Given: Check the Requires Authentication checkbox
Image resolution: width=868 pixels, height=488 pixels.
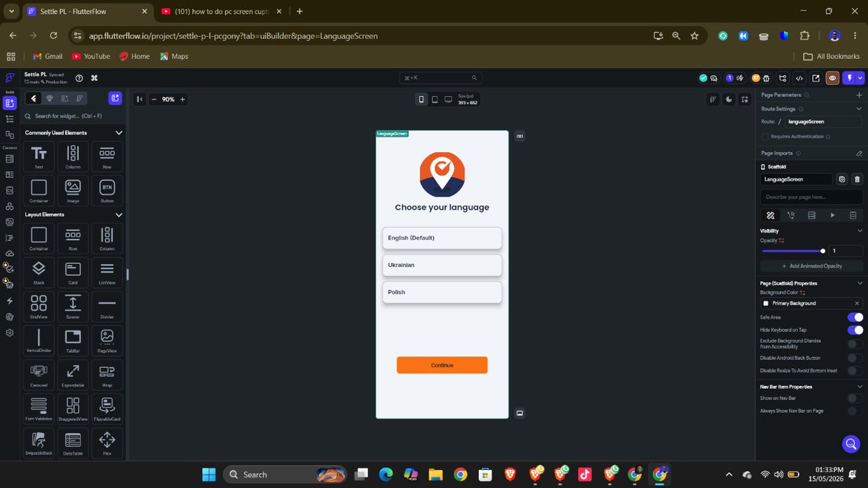Looking at the screenshot, I should point(765,137).
